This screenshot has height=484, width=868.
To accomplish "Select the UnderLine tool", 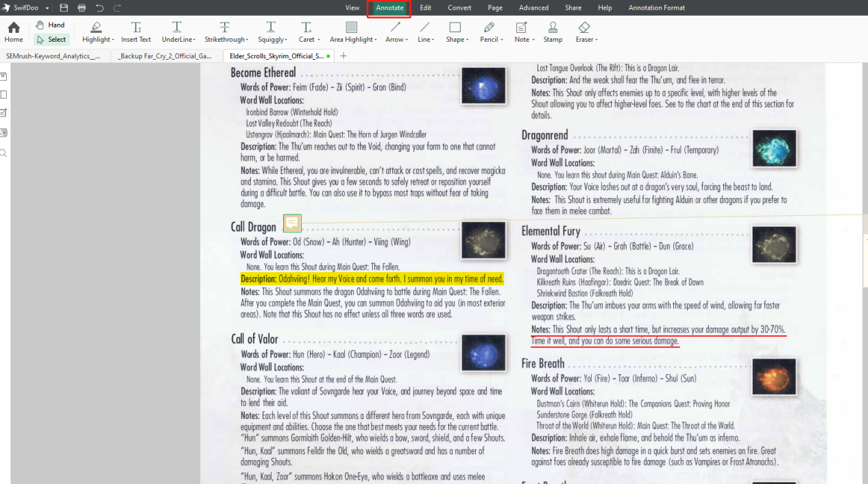I will coord(178,32).
